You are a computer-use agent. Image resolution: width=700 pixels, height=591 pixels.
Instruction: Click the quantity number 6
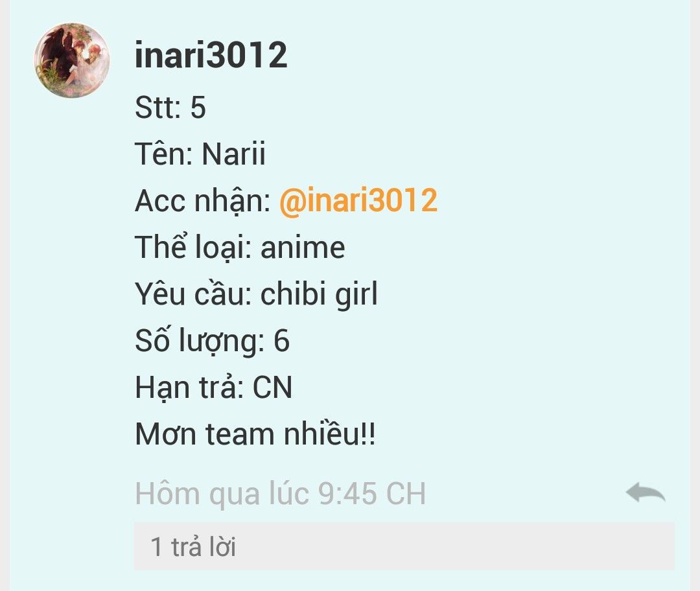[281, 341]
